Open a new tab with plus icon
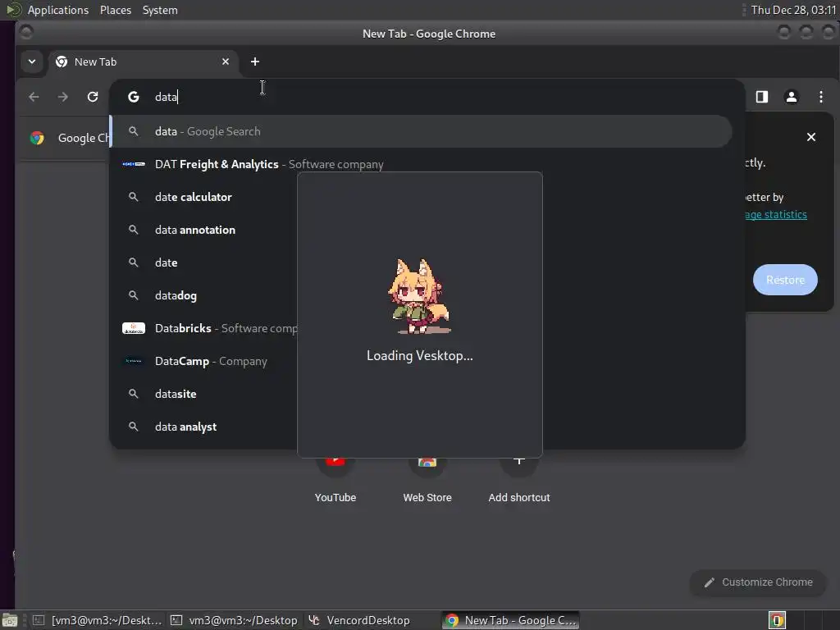The image size is (840, 630). point(255,62)
